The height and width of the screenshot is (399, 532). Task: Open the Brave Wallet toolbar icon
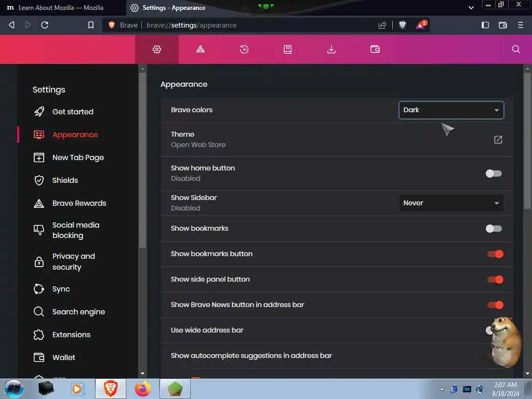[x=503, y=25]
